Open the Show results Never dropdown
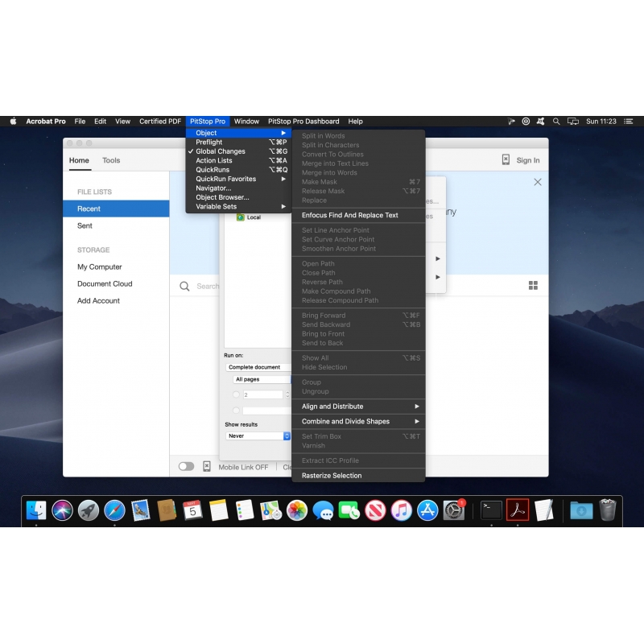644x644 pixels. tap(258, 436)
